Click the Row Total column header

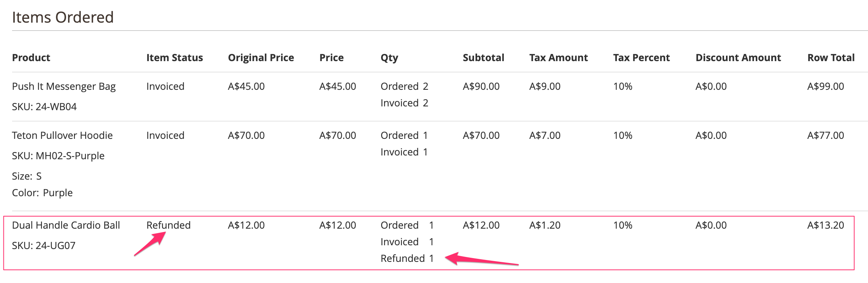pos(831,58)
